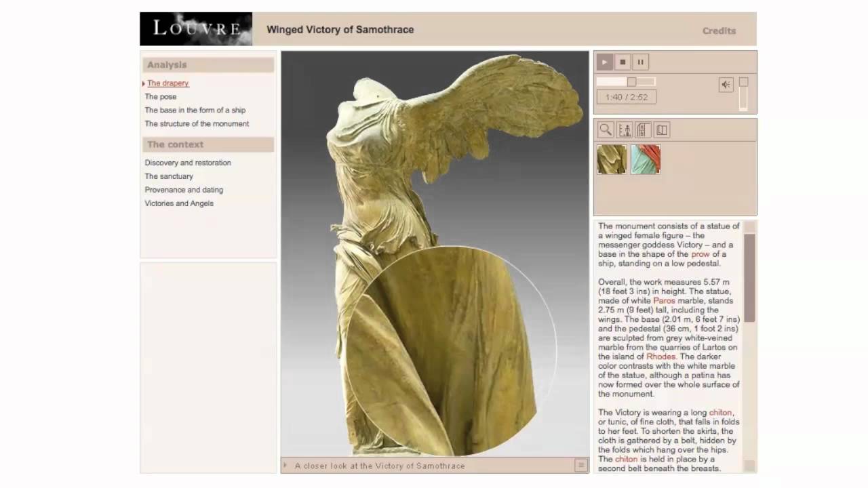Click the red 'prow' glossary link
Viewport: 868px width, 488px height.
[701, 254]
